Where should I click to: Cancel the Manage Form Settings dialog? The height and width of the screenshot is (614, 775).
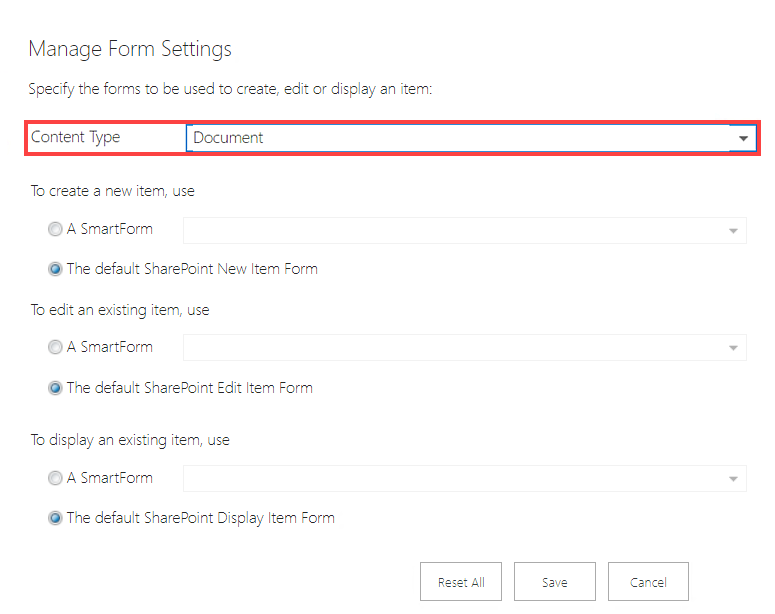648,582
